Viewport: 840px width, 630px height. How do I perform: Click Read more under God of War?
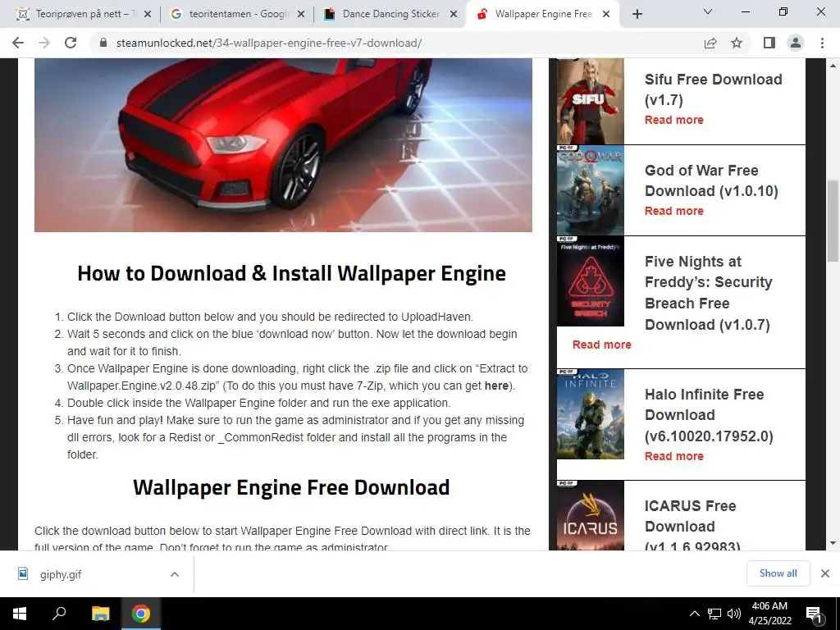pyautogui.click(x=674, y=211)
